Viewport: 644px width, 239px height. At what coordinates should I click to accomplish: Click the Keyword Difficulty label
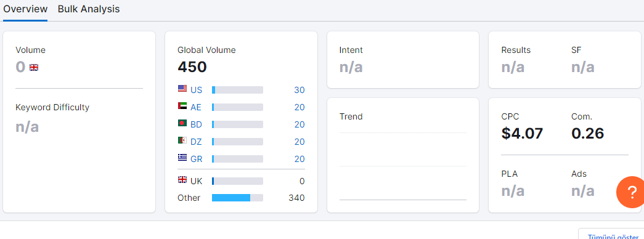coord(52,108)
